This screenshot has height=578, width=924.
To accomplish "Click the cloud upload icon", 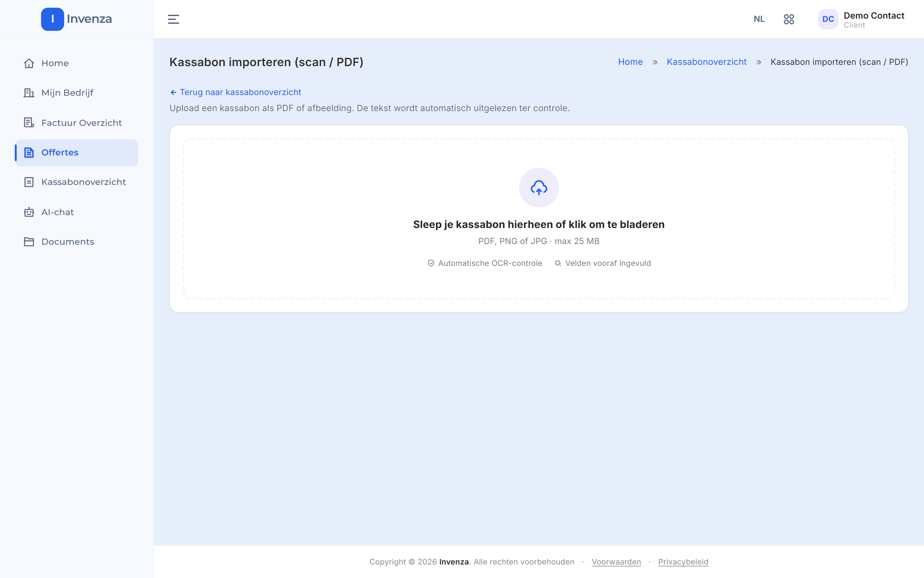I will coord(539,188).
